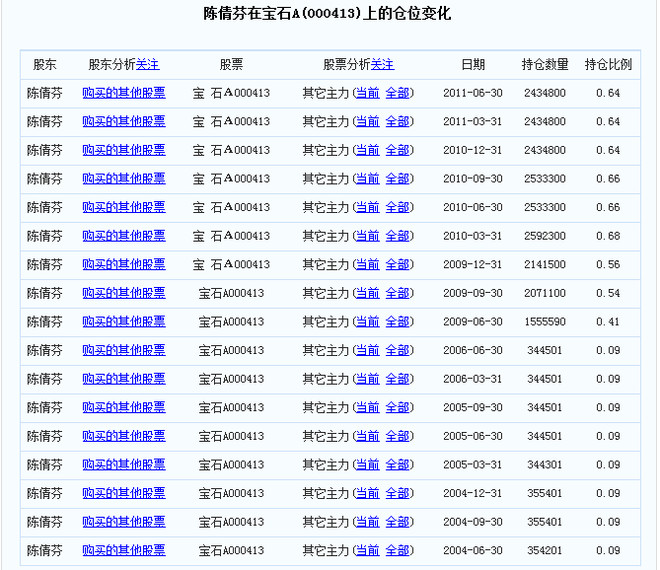This screenshot has height=570, width=660.
Task: Click 全部 link in 2005-06-30 row
Action: click(x=397, y=436)
